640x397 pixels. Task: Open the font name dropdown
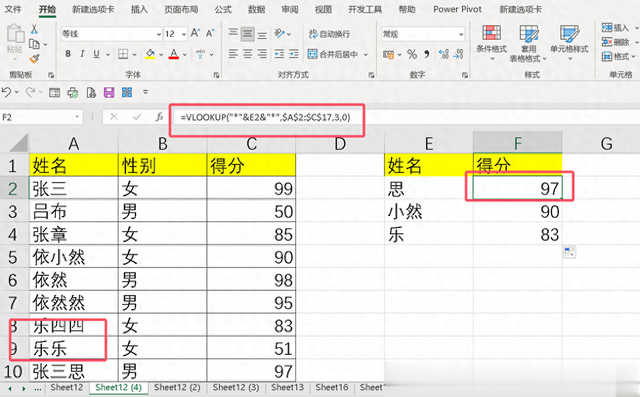(x=159, y=34)
